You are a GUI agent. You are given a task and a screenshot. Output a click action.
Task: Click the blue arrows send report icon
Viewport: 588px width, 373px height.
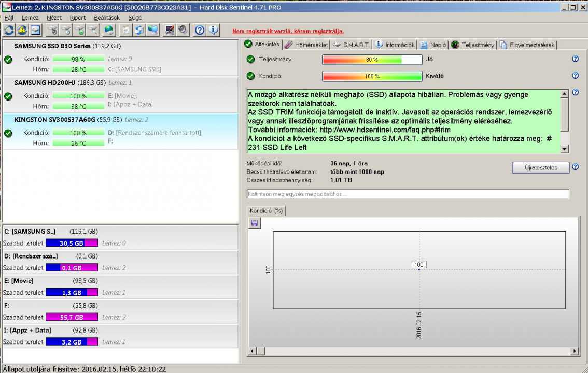click(139, 30)
